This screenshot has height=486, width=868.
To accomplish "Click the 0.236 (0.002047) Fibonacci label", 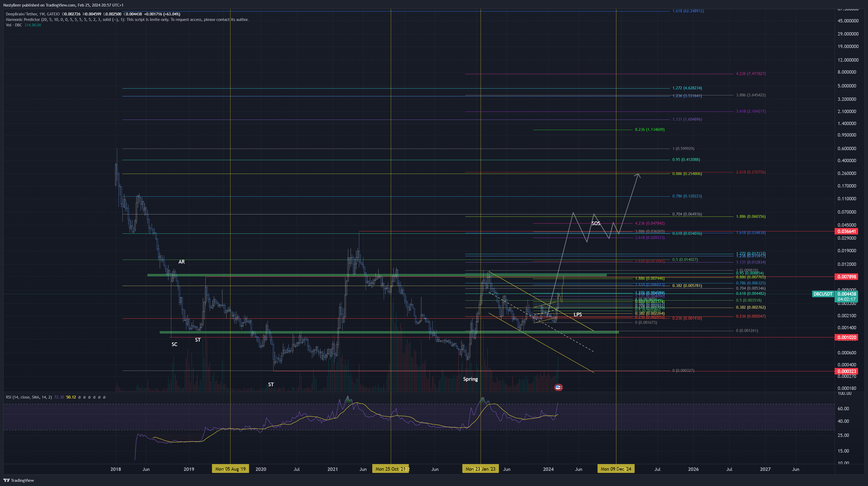I will [x=751, y=317].
